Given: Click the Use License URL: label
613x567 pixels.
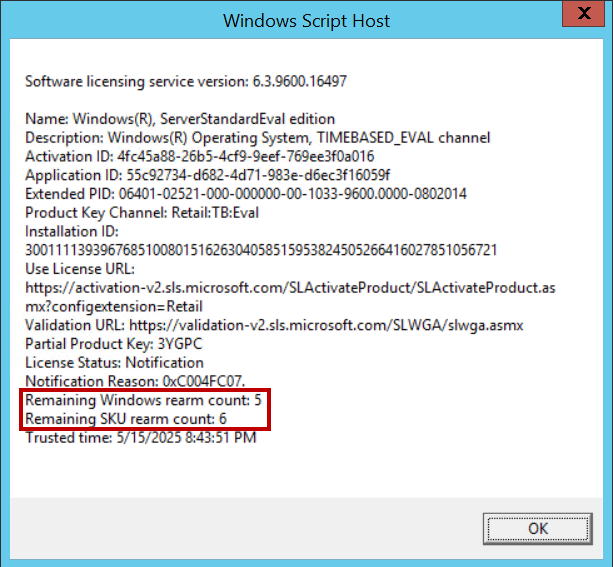Looking at the screenshot, I should click(x=80, y=269).
